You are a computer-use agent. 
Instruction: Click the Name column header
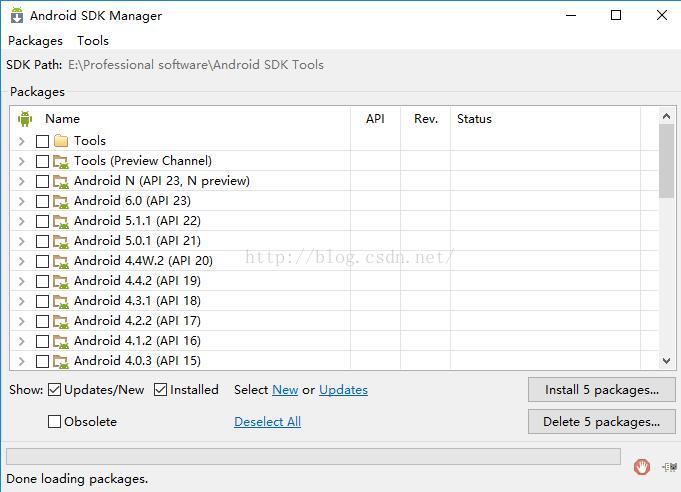(x=180, y=119)
